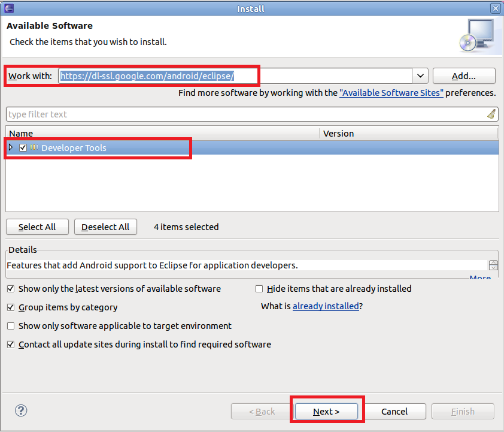Screen dimensions: 504x432
Task: Toggle the Developer Tools checkbox
Action: click(23, 147)
